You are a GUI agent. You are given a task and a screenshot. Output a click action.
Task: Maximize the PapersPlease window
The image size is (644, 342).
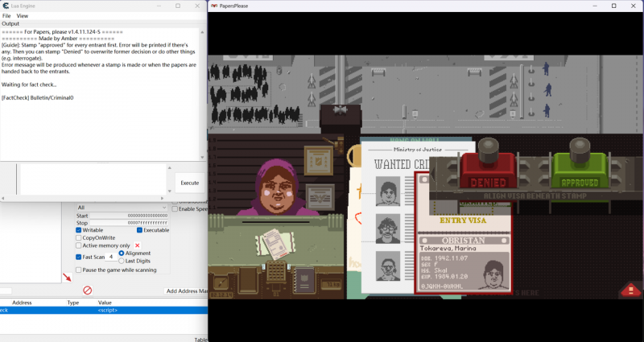613,6
